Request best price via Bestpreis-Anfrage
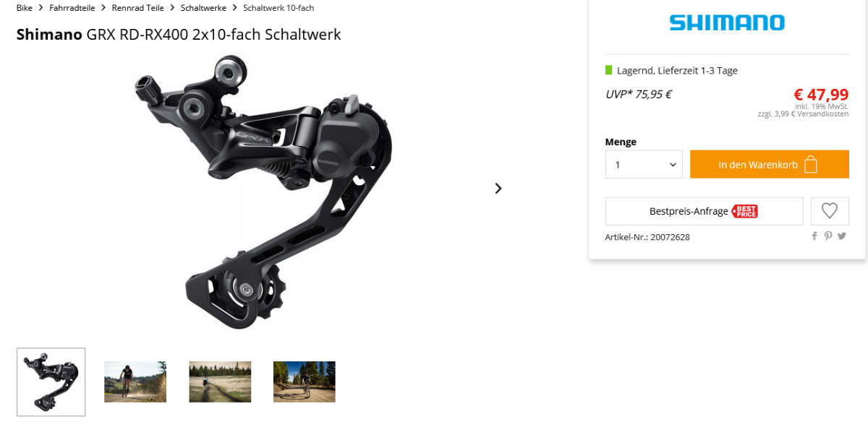Screen dimensions: 868x438 click(x=705, y=211)
